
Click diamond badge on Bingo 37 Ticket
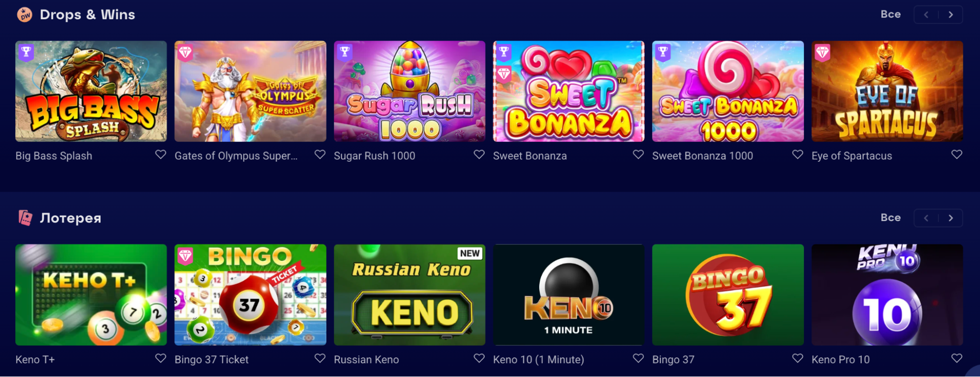pos(185,256)
